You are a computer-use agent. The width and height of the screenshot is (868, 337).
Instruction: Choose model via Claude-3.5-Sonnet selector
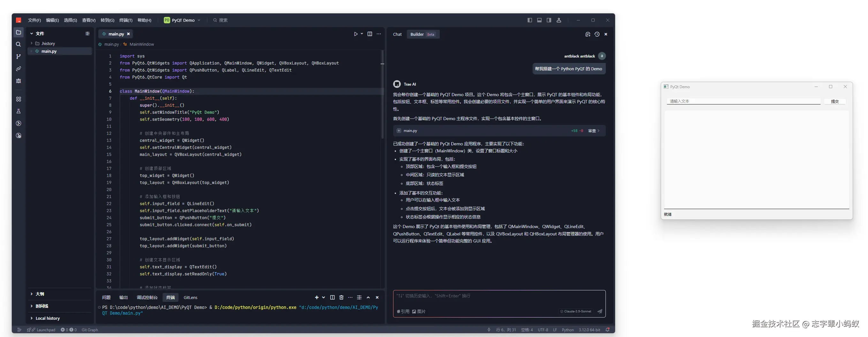(x=575, y=311)
